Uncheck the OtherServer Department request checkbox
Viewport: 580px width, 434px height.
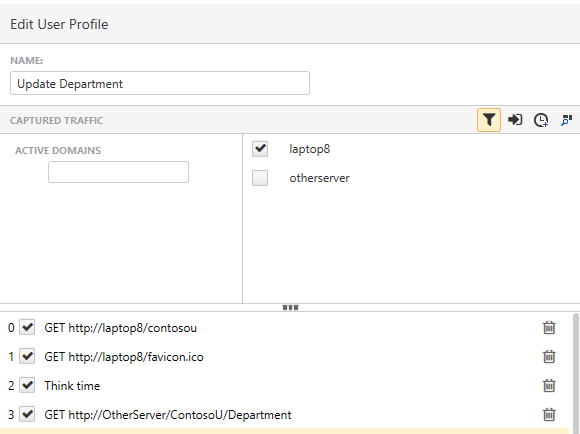point(27,414)
